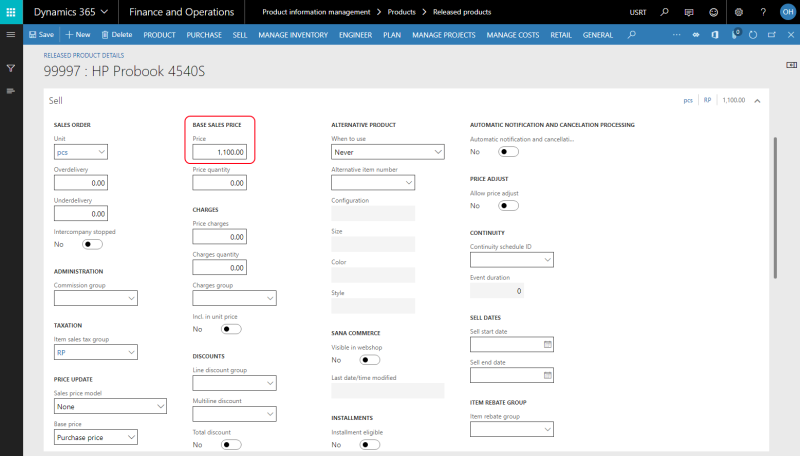This screenshot has width=800, height=456.
Task: Toggle the hamburger navigation menu
Action: pos(11,34)
